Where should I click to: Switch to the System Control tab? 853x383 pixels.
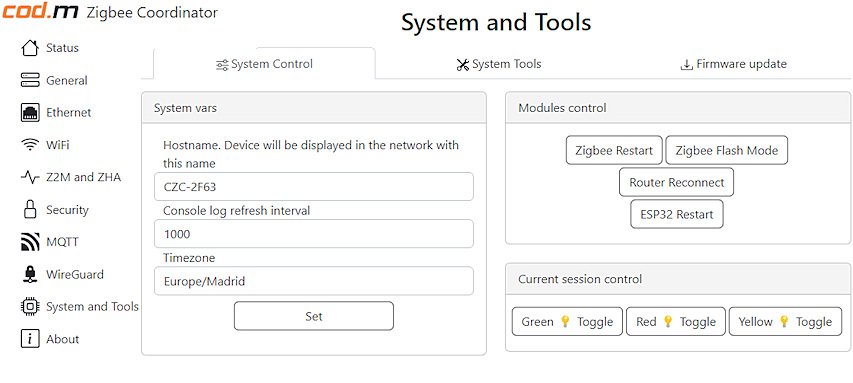pyautogui.click(x=264, y=64)
